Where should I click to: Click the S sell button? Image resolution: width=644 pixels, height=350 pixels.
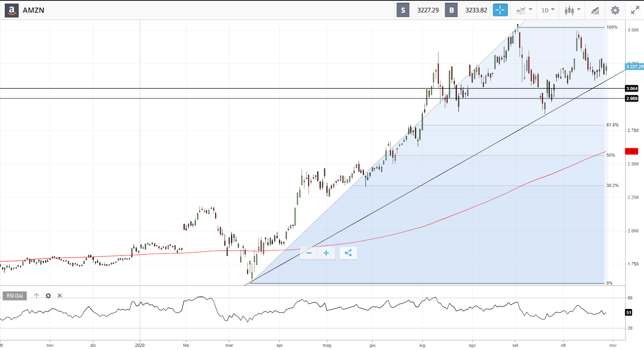[403, 10]
